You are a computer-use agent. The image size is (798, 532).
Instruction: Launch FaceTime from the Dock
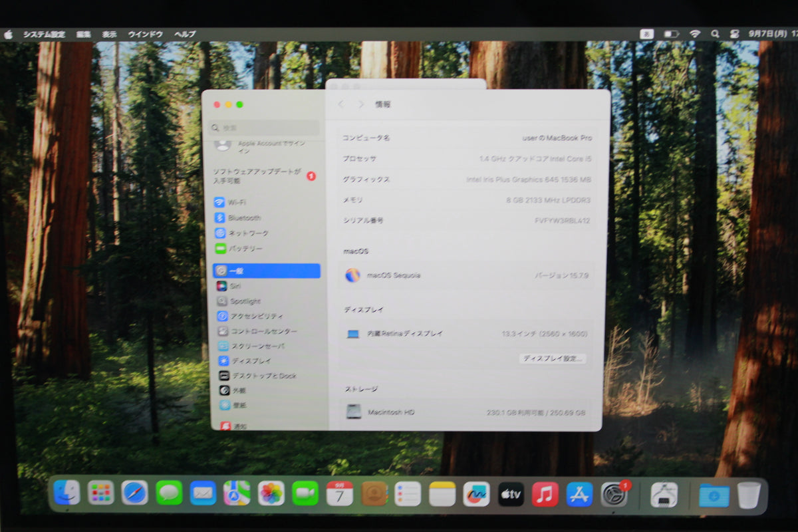(305, 493)
